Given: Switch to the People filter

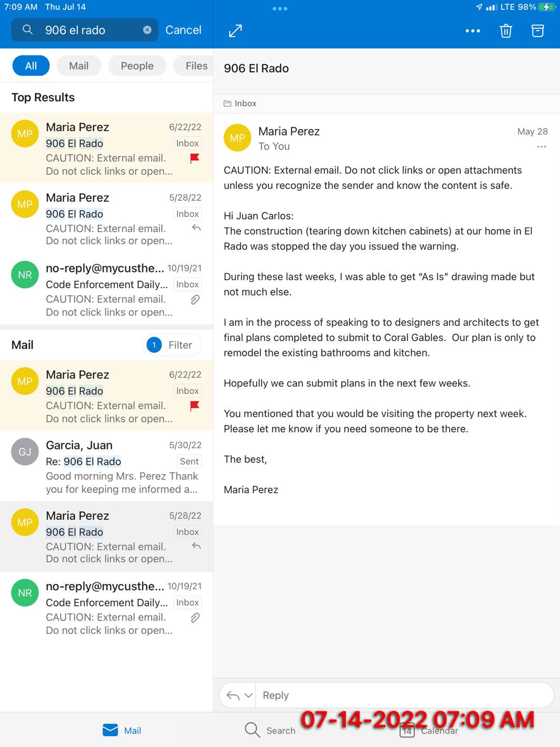Looking at the screenshot, I should point(137,66).
